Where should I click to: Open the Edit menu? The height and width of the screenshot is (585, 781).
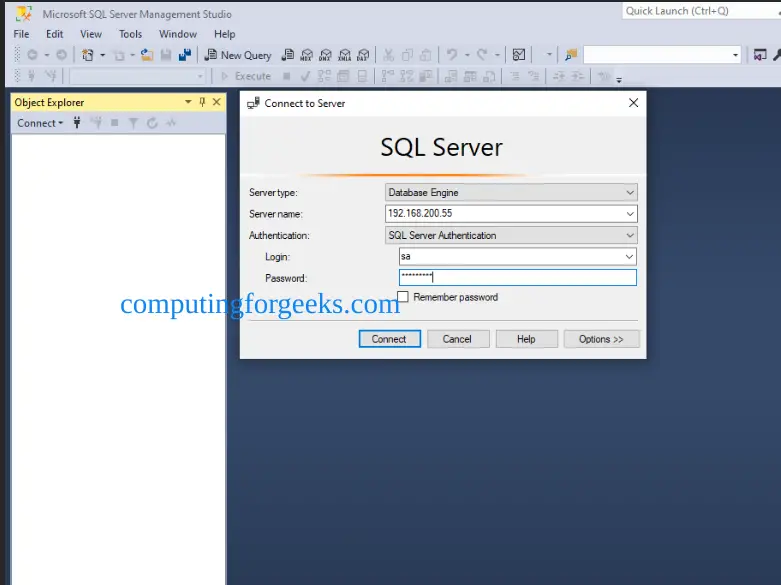[55, 34]
